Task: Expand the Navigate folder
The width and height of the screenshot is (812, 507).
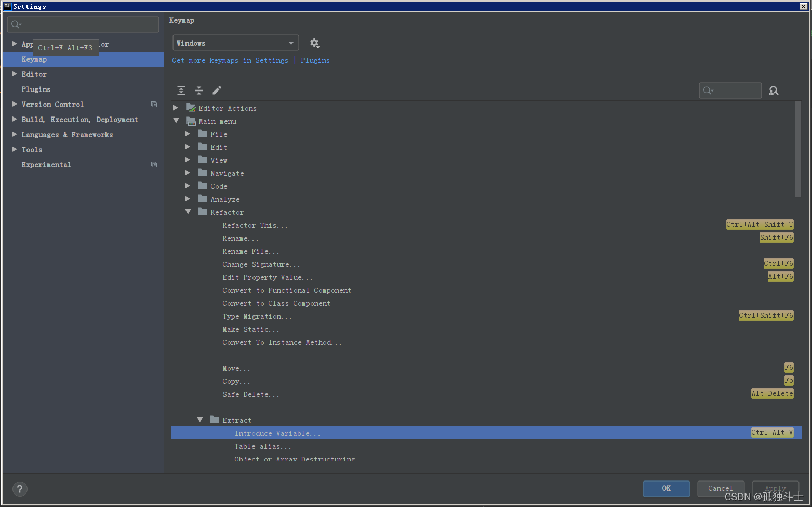Action: click(188, 173)
